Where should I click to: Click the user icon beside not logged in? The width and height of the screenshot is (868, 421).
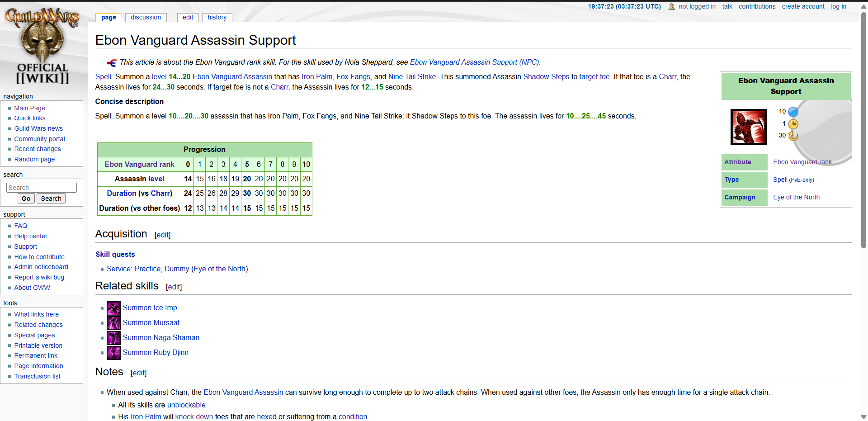click(671, 7)
